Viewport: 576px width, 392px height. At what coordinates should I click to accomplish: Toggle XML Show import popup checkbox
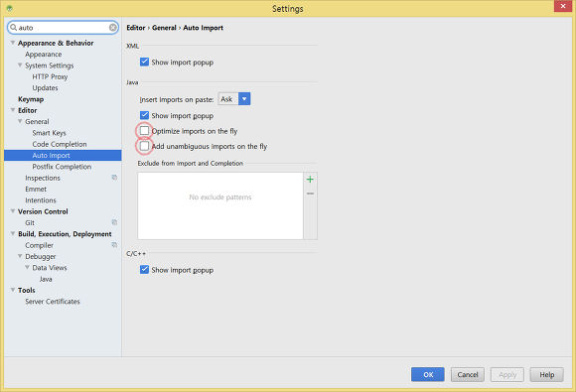click(x=144, y=62)
